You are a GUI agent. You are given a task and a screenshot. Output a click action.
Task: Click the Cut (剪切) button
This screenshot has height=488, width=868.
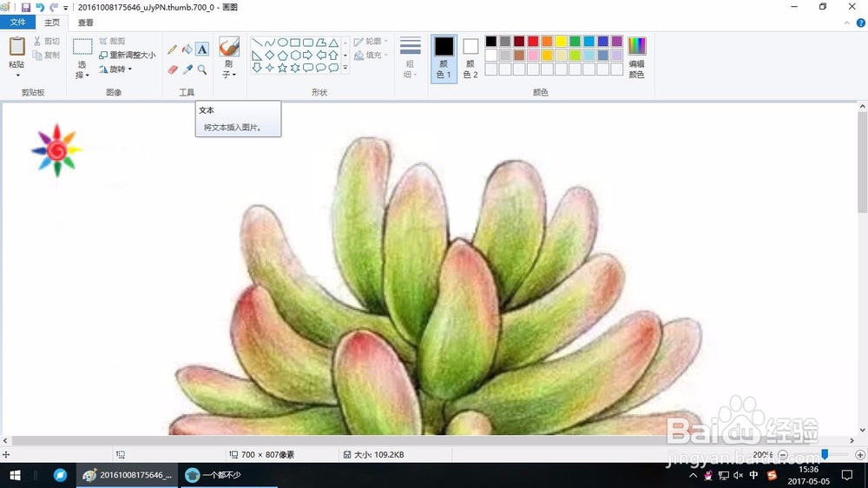pyautogui.click(x=47, y=42)
